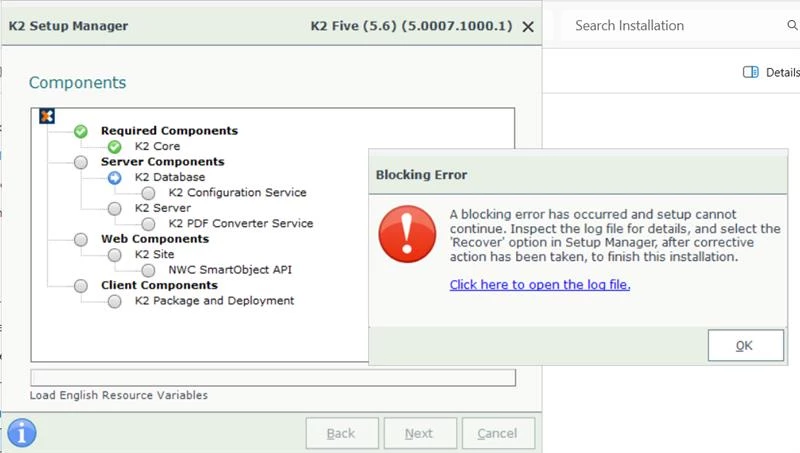The image size is (800, 453).
Task: Click the grey status icon beside Client Components
Action: pyautogui.click(x=81, y=286)
